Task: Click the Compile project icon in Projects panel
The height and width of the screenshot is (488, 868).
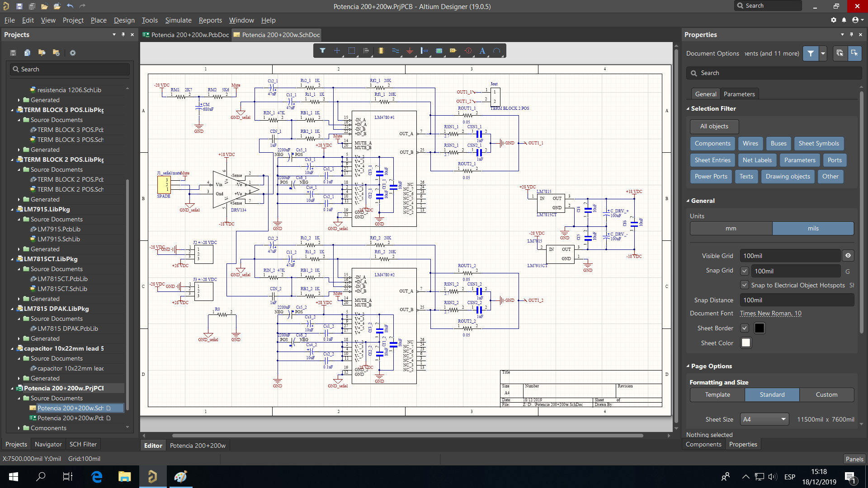Action: point(27,53)
